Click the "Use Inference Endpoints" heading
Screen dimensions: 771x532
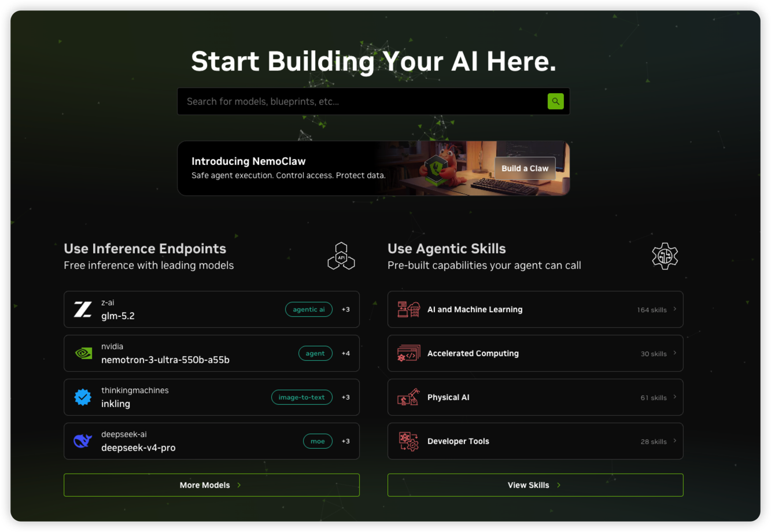(145, 249)
